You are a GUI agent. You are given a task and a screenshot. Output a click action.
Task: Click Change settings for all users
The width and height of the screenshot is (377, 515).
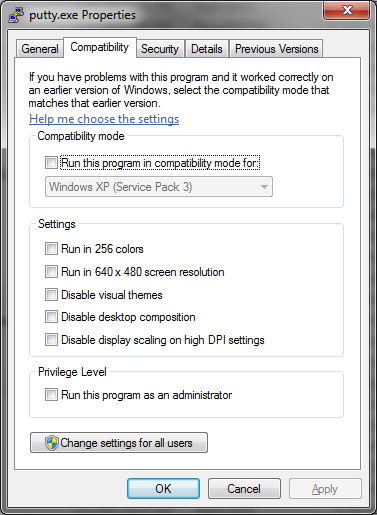[119, 443]
